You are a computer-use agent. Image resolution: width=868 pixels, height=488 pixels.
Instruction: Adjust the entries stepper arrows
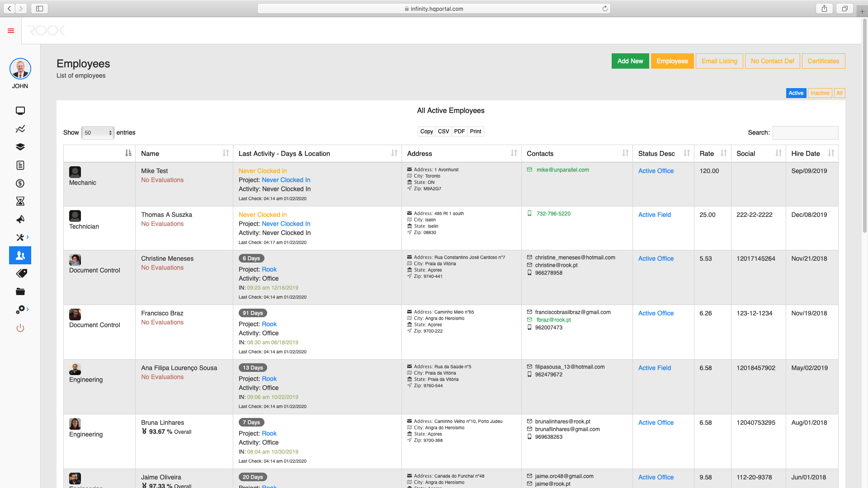(x=110, y=132)
